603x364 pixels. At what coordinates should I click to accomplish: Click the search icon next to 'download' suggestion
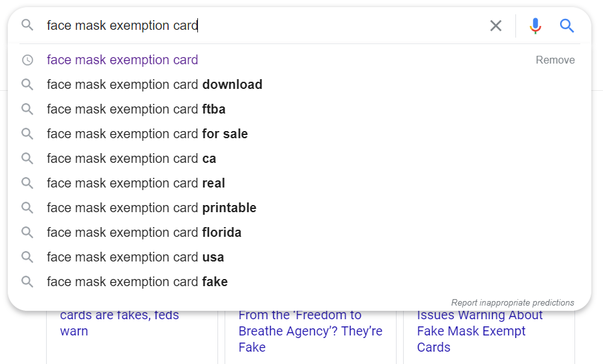coord(27,84)
